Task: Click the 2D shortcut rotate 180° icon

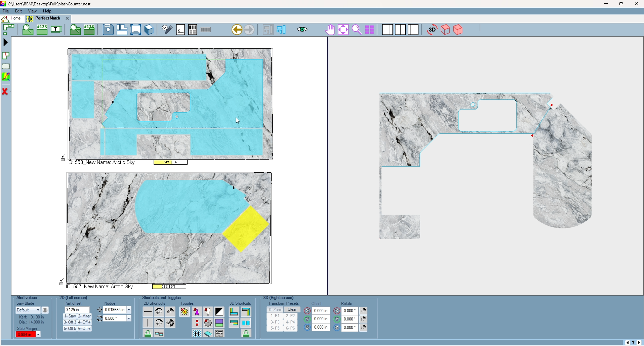Action: click(x=170, y=323)
